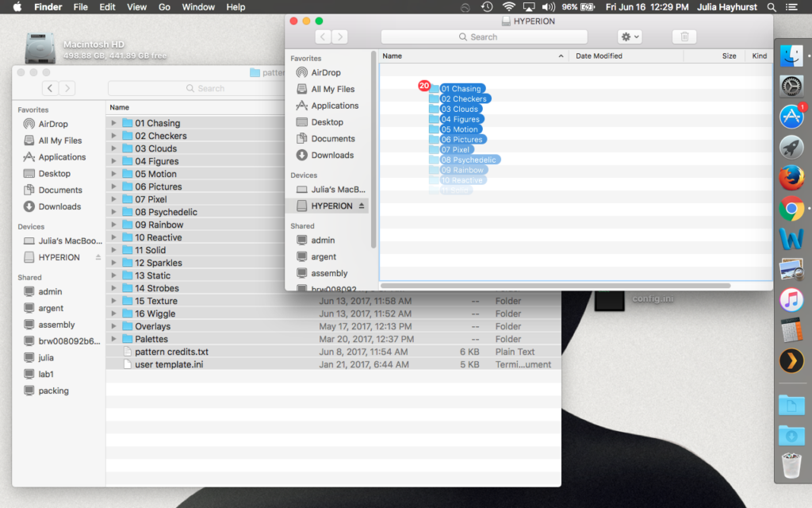This screenshot has width=812, height=508.
Task: Expand the 12 Sparkles folder in patterns window
Action: (113, 262)
